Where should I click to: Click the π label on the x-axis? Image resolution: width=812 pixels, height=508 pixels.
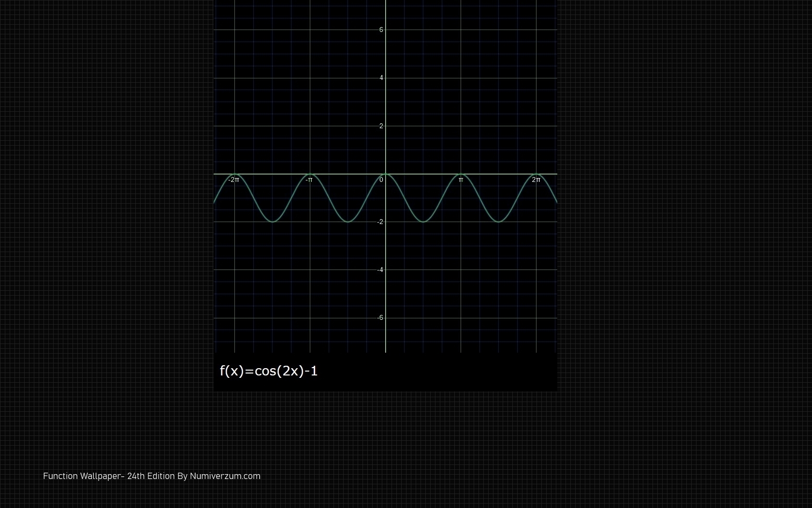(461, 180)
